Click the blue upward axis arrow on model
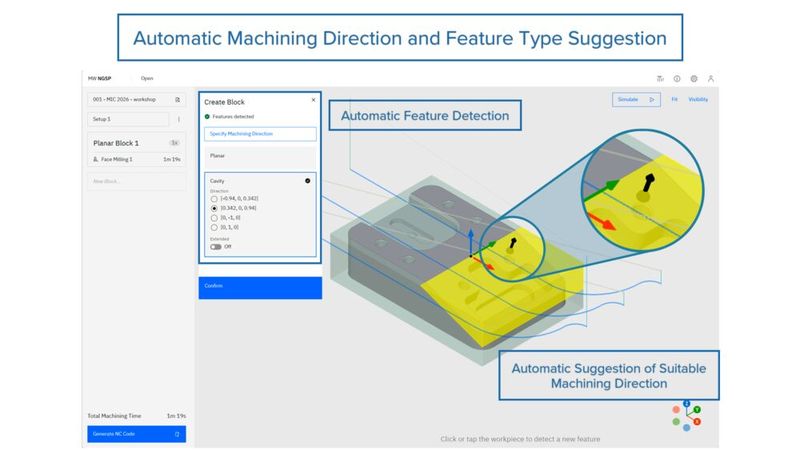 click(471, 241)
